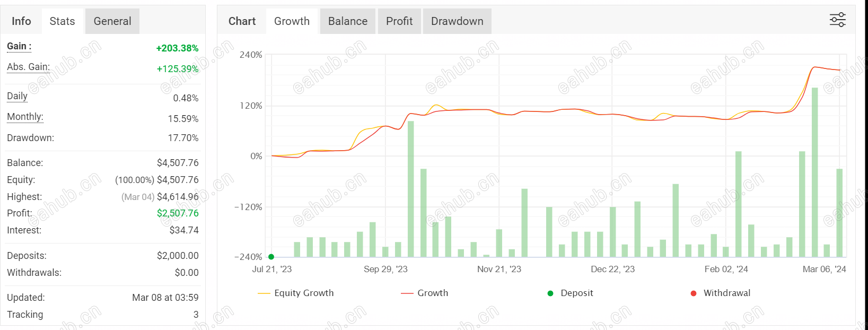Click the Gain label link

(x=19, y=46)
